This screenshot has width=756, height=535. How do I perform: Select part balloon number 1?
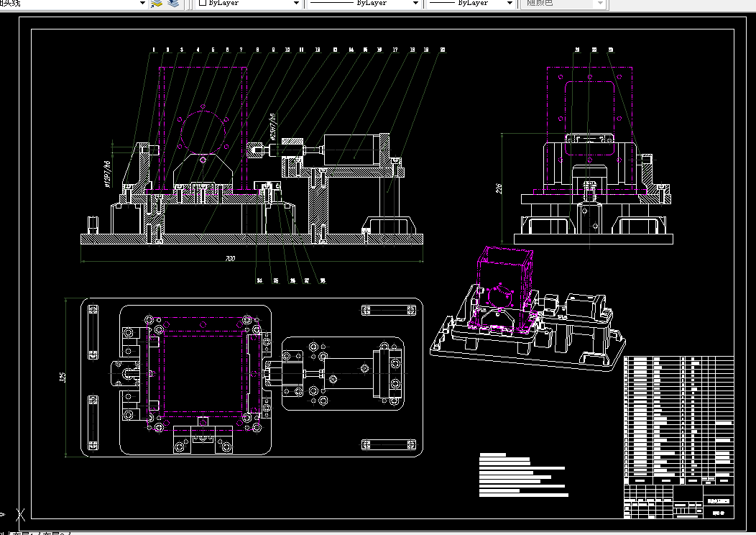click(x=154, y=50)
